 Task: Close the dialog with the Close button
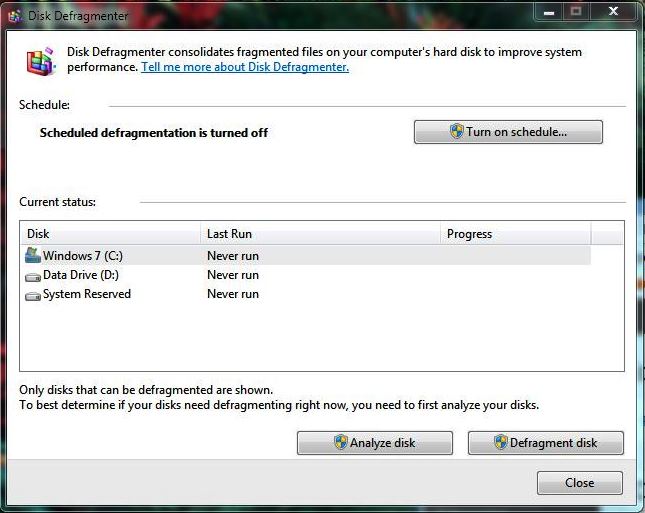tap(580, 483)
